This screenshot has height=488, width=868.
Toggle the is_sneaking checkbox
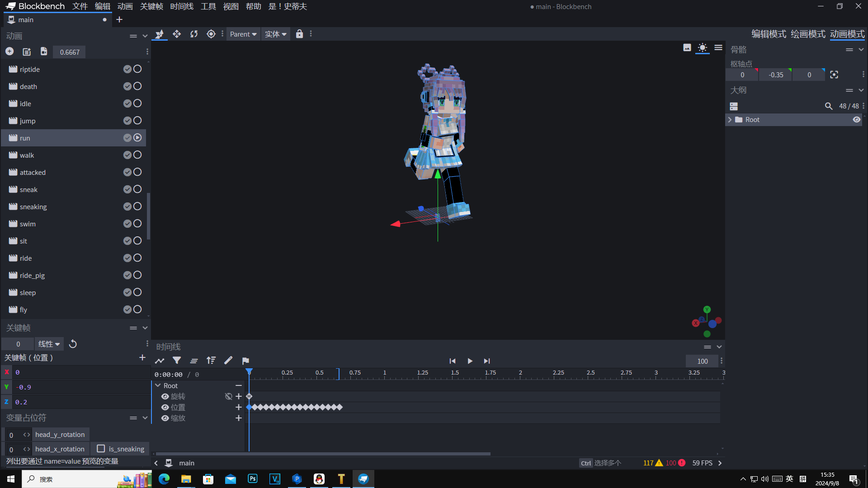(x=101, y=449)
